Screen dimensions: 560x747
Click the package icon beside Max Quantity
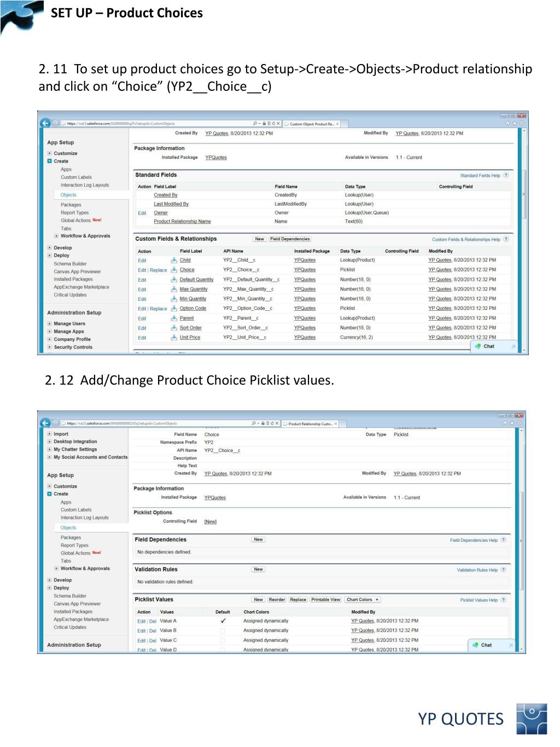point(174,289)
